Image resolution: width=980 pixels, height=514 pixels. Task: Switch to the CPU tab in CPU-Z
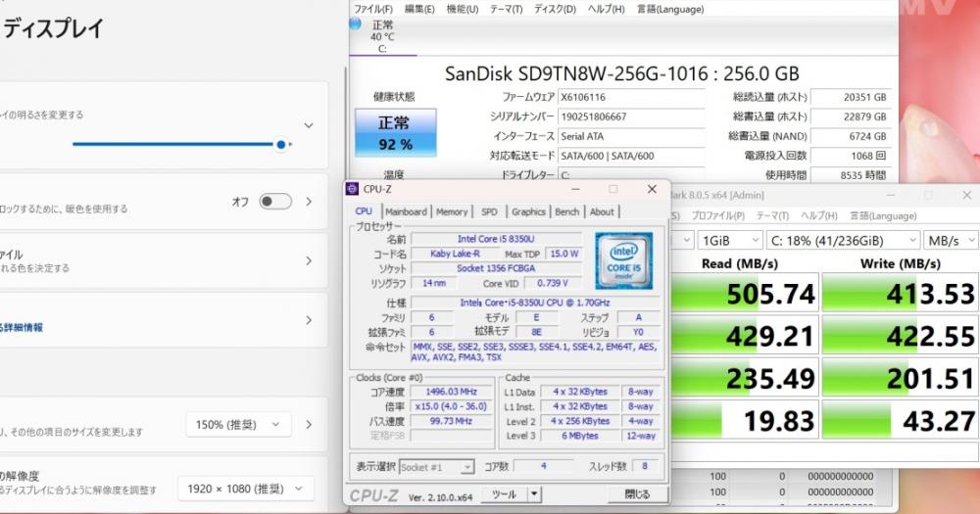364,211
